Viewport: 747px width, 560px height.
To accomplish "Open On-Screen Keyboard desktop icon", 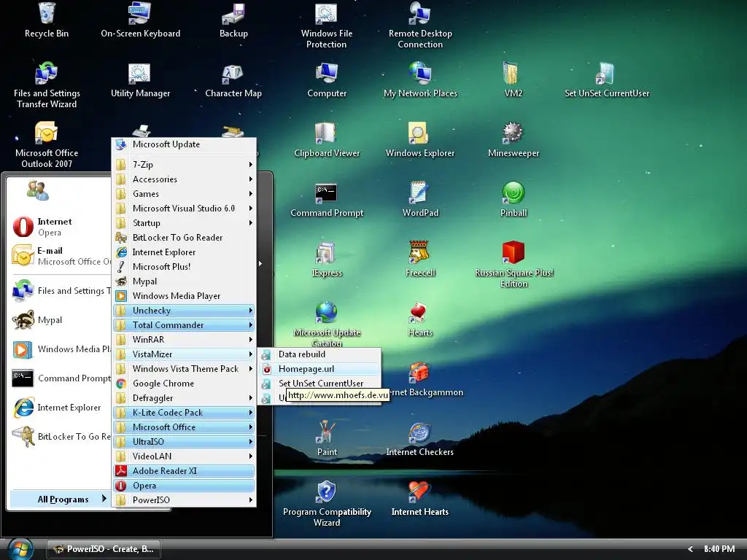I will pyautogui.click(x=140, y=20).
